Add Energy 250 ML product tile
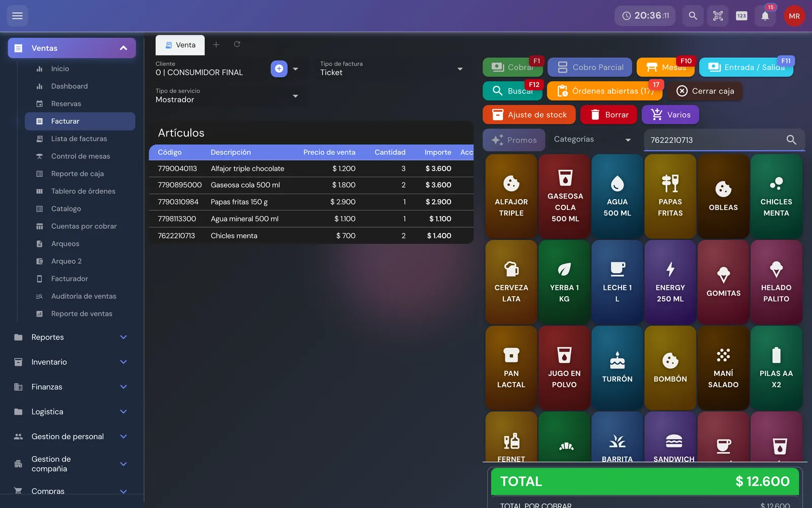 (x=670, y=282)
